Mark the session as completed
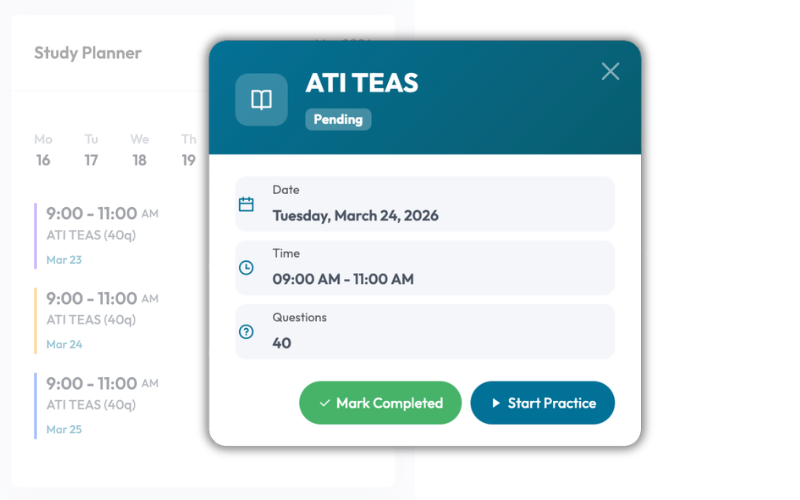 [380, 403]
